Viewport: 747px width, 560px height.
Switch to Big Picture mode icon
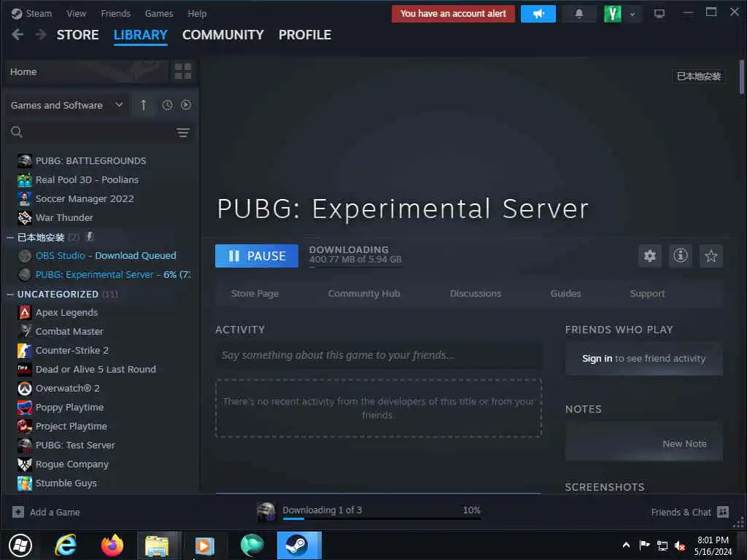(659, 14)
